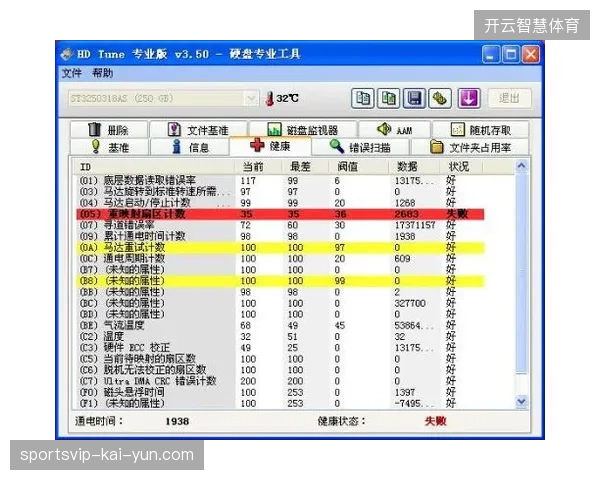Image resolution: width=600 pixels, height=480 pixels.
Task: Select row (C6) 脱机无法校正的扇区数
Action: pos(280,370)
